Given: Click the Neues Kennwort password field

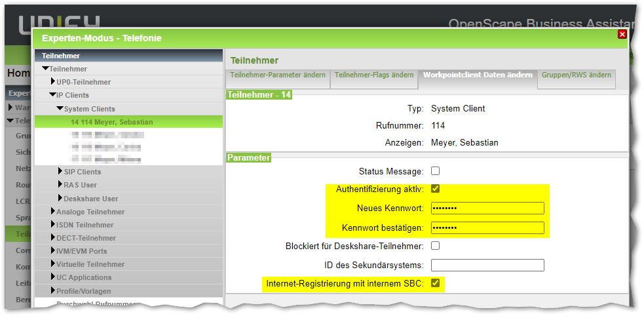Looking at the screenshot, I should [487, 208].
